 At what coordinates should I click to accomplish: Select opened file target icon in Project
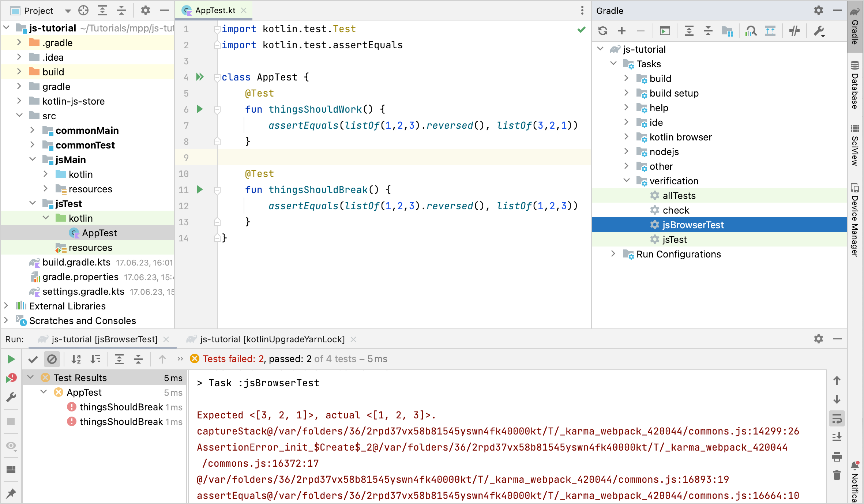[83, 10]
